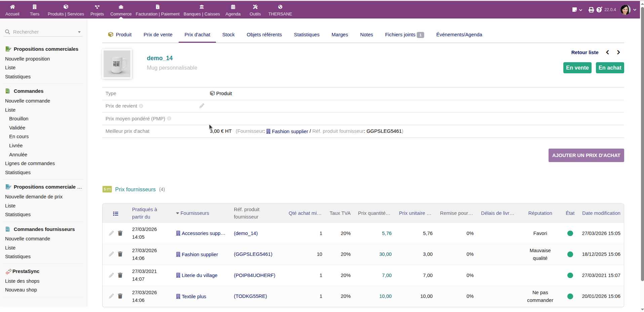Toggle the En vente status
The height and width of the screenshot is (312, 644).
click(577, 68)
